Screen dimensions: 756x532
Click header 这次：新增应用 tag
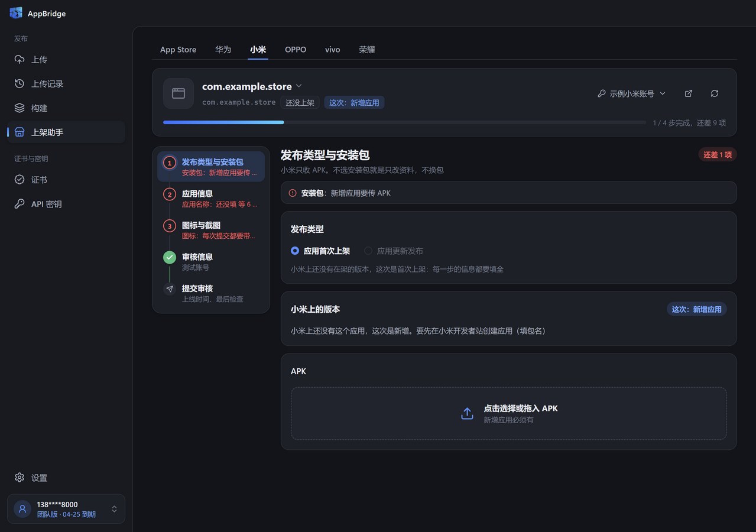point(354,102)
